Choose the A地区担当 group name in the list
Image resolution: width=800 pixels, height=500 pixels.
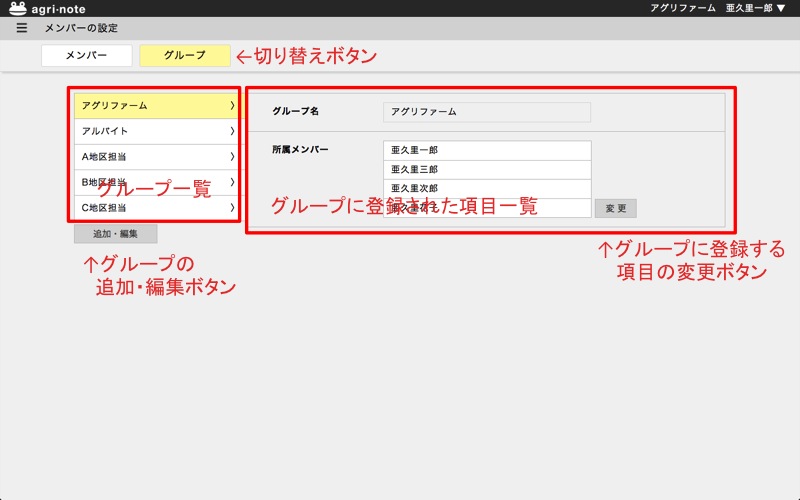tap(110, 157)
